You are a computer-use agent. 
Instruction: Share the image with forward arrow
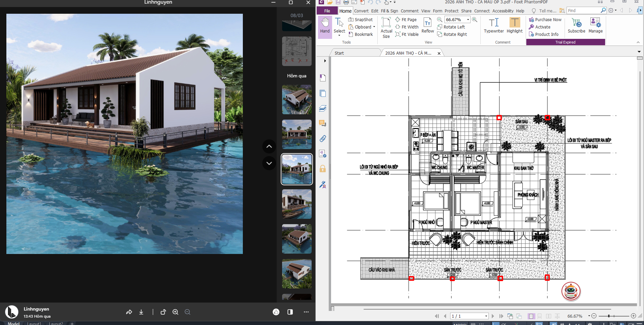click(x=129, y=312)
